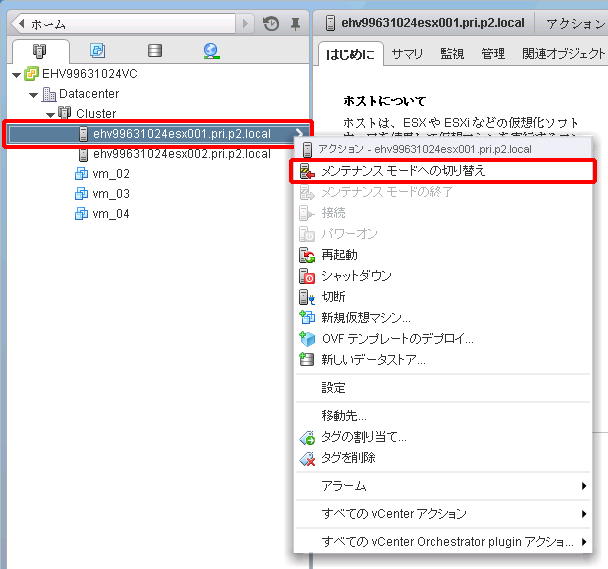Image resolution: width=608 pixels, height=569 pixels.
Task: Choose 再起動 from context menu
Action: tap(339, 255)
